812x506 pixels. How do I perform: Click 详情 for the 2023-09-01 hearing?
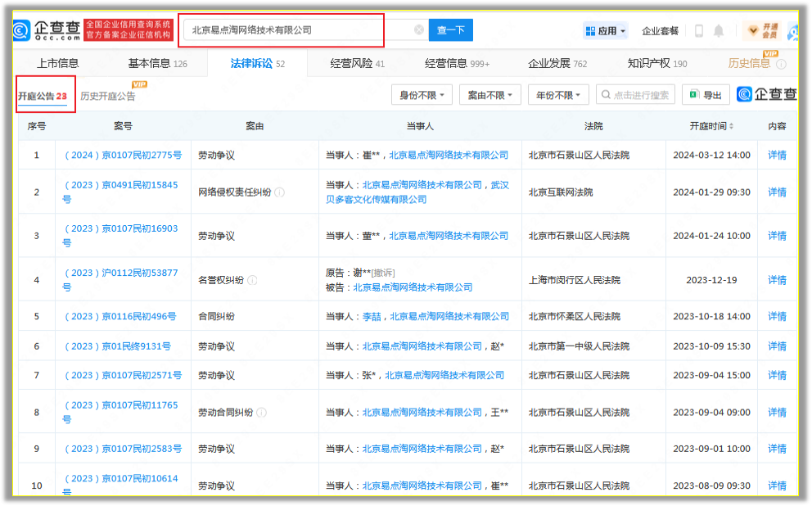click(777, 449)
